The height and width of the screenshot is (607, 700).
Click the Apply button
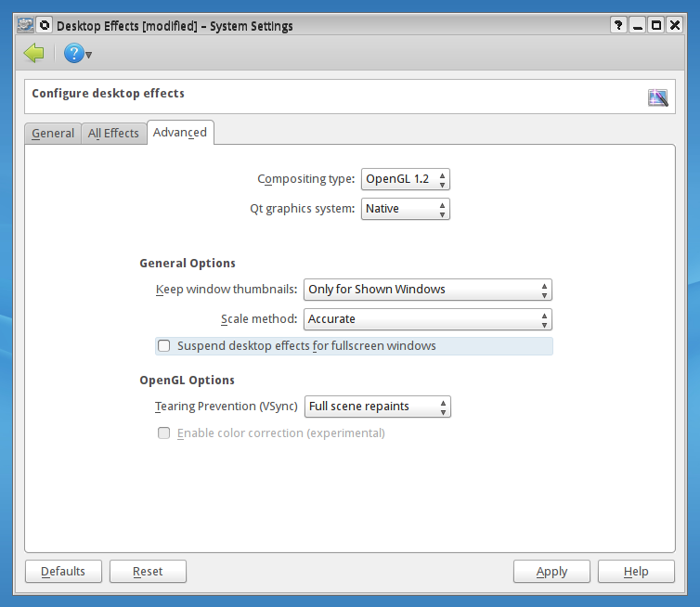point(551,572)
